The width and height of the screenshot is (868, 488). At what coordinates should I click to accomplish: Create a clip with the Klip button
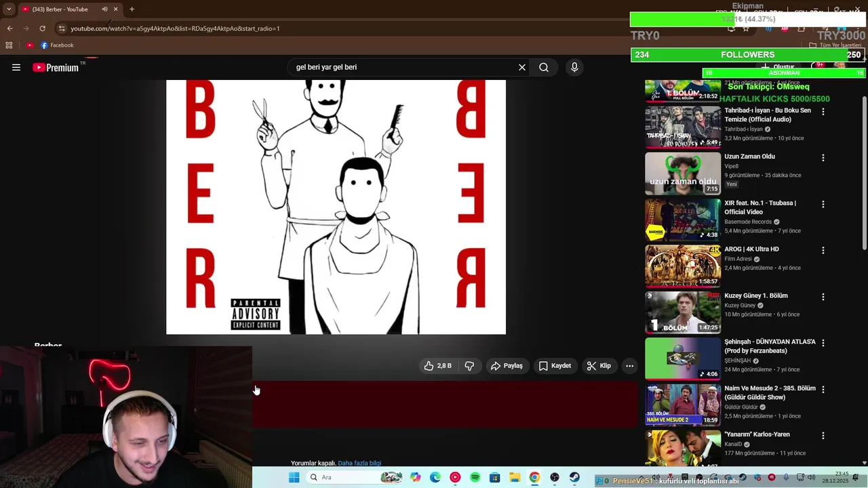coord(599,366)
